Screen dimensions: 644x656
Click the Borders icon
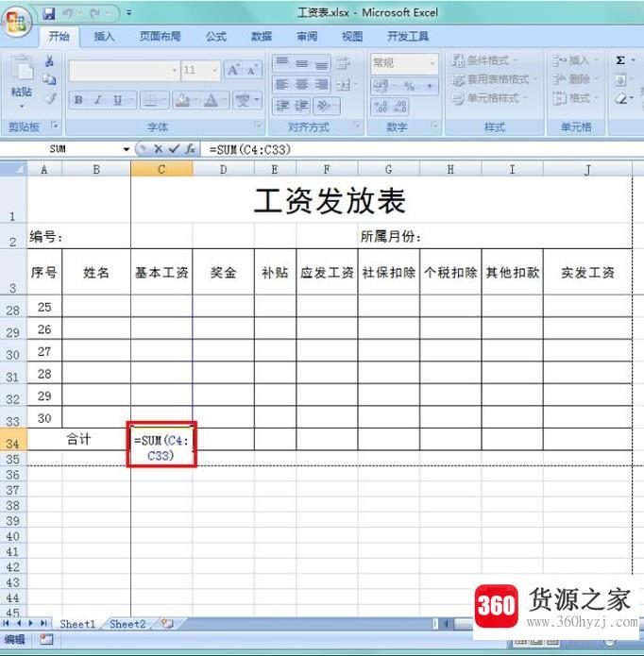point(151,100)
